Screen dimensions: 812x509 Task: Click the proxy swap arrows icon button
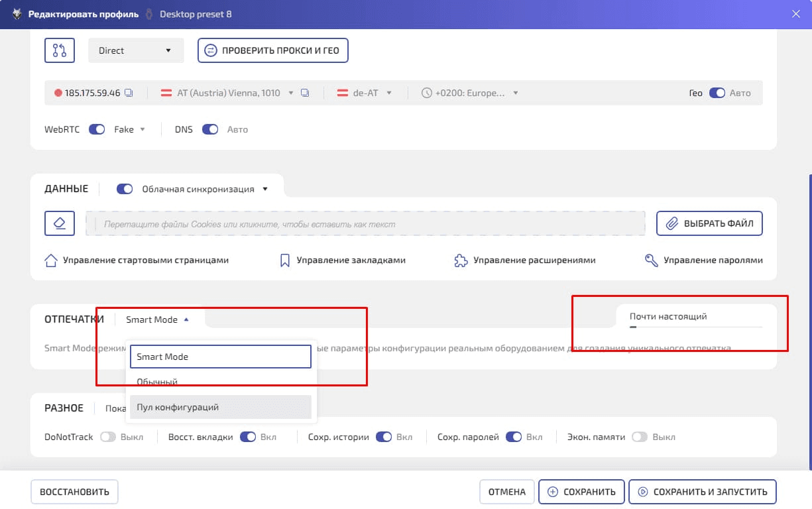pos(60,50)
